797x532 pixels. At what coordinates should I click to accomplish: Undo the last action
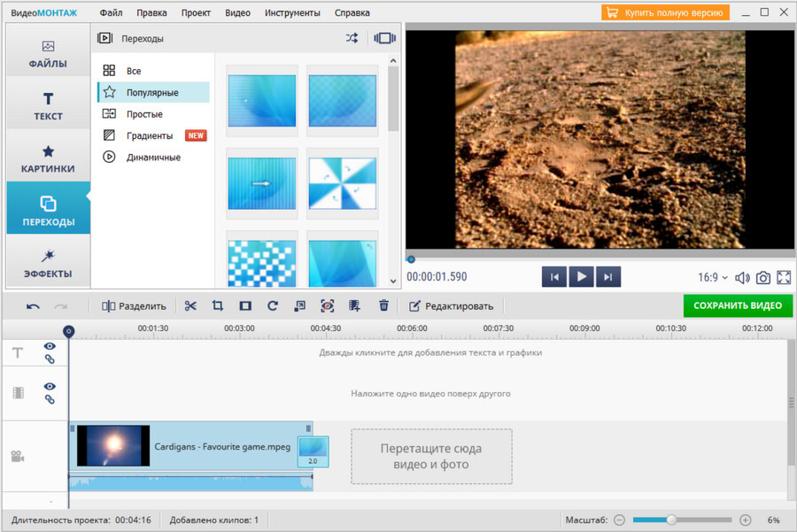click(x=33, y=306)
